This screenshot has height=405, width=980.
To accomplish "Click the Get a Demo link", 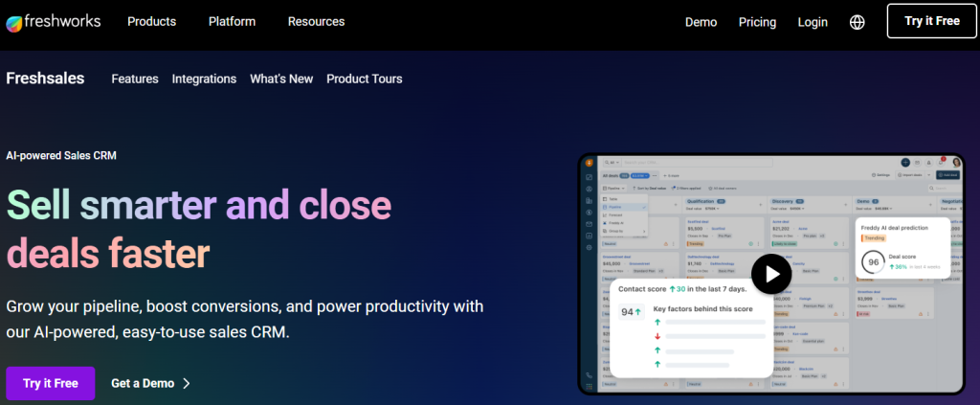I will click(143, 383).
